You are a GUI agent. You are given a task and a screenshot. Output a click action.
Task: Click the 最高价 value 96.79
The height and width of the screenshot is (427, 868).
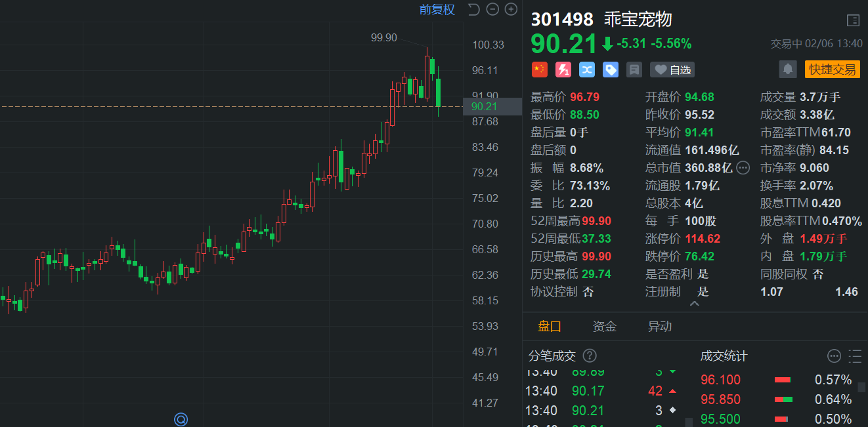585,97
